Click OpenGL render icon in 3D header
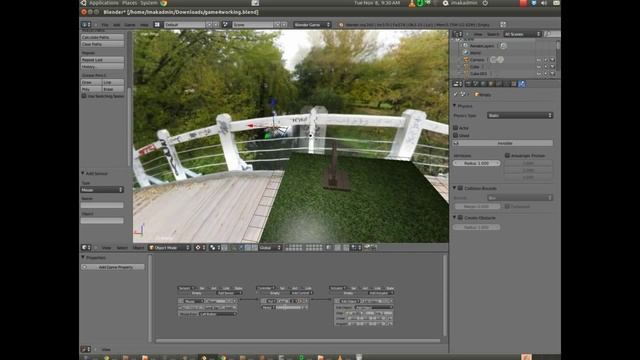Screen dimensions: 640x360 [x=367, y=247]
